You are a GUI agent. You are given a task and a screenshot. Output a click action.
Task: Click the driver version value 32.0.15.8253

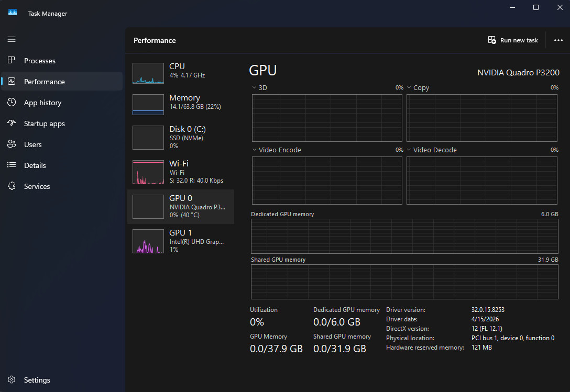[x=488, y=310]
